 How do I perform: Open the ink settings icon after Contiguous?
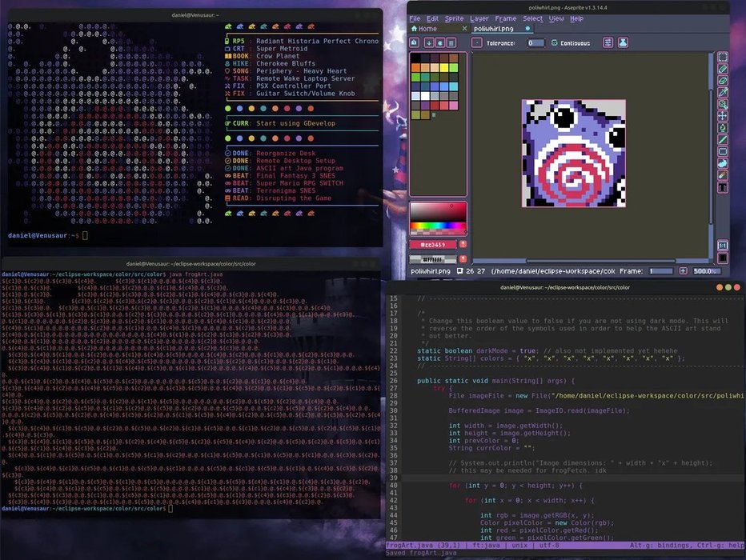pyautogui.click(x=608, y=42)
